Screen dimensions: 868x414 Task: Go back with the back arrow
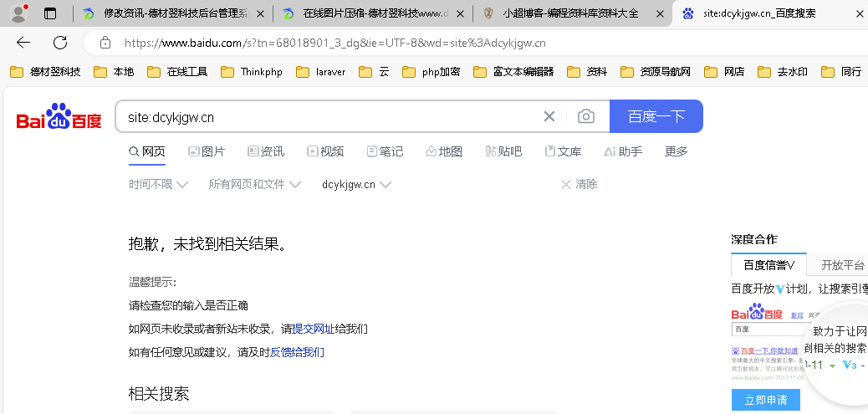(x=23, y=43)
